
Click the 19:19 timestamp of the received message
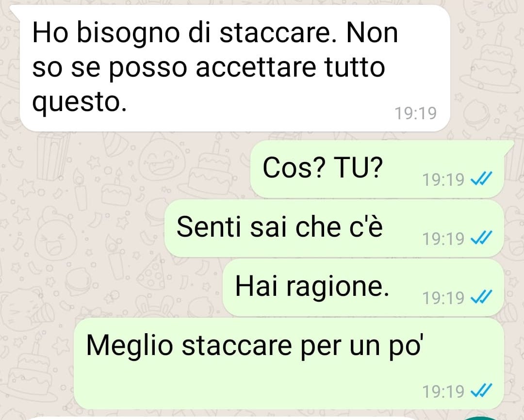coord(416,113)
